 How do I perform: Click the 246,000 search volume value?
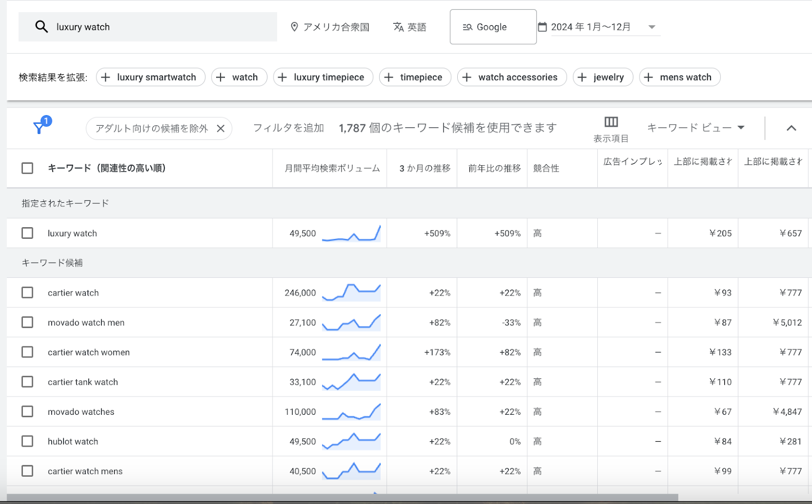click(300, 293)
